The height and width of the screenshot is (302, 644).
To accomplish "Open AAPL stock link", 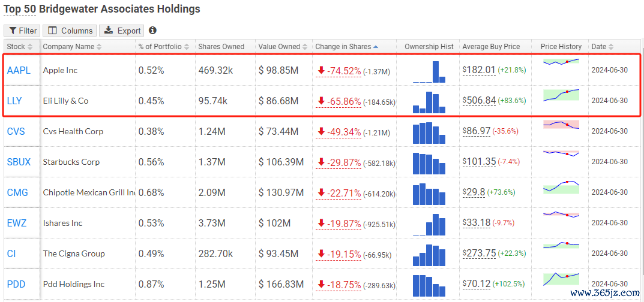I will (x=19, y=71).
